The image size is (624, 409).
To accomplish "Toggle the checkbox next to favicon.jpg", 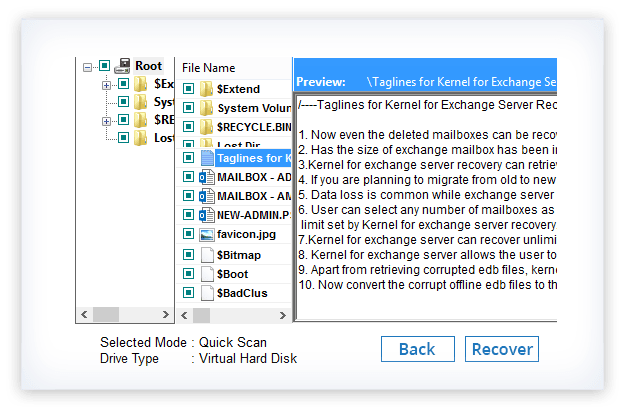I will point(188,234).
